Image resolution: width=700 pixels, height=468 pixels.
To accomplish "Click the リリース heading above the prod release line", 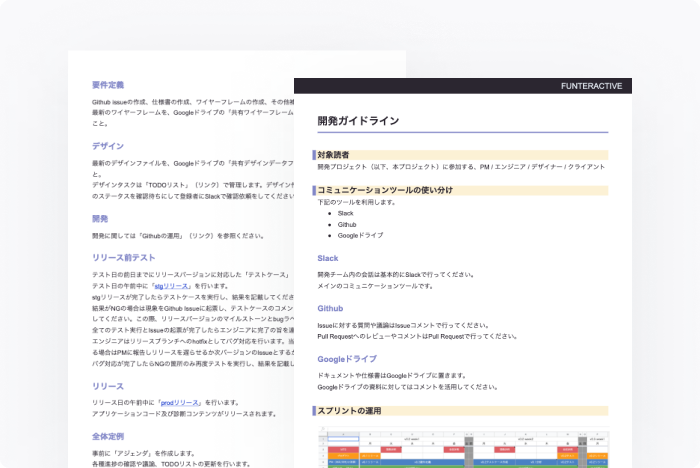I will (108, 386).
